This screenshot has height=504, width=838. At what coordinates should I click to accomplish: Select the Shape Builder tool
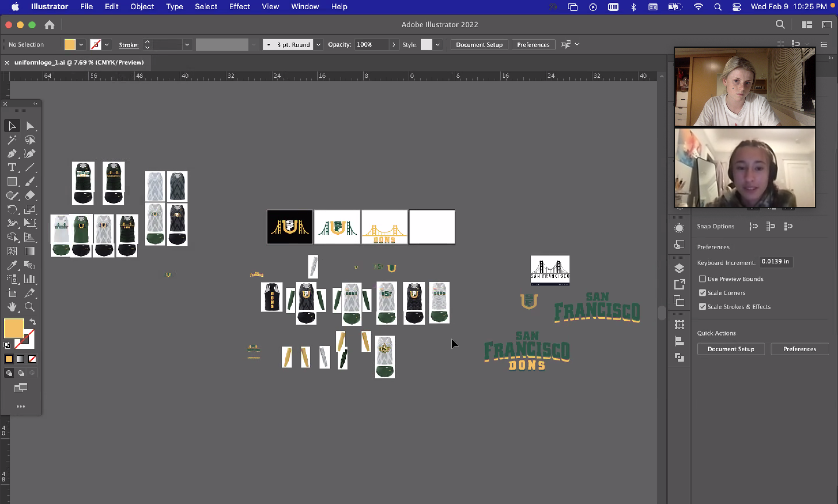(x=12, y=237)
